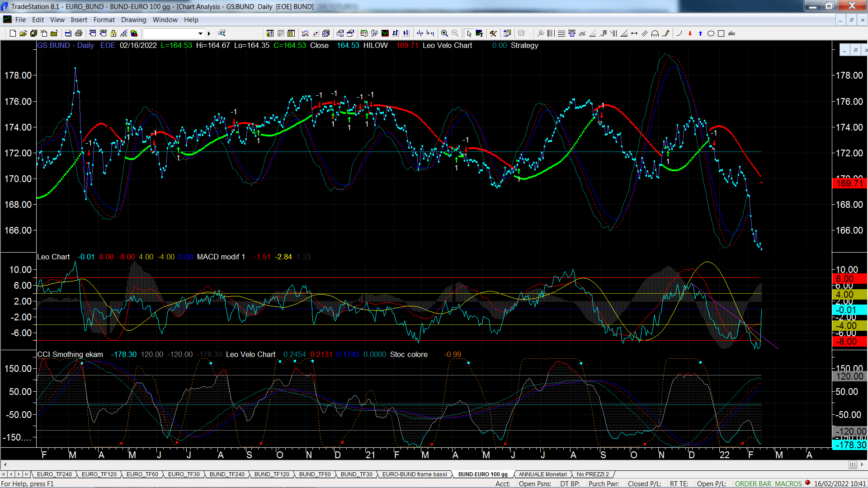
Task: Select the blue OHLC bar style icon
Action: click(396, 33)
